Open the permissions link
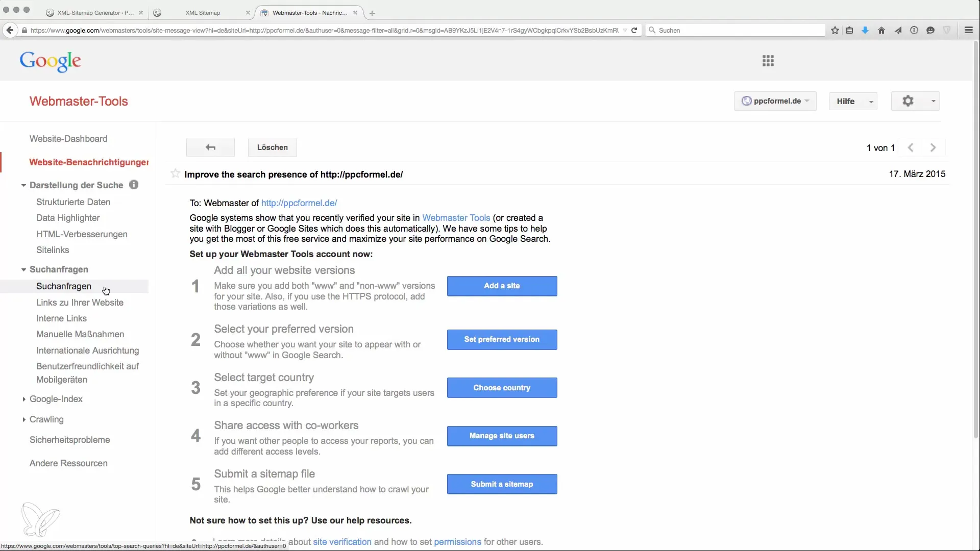This screenshot has height=551, width=980. tap(457, 542)
